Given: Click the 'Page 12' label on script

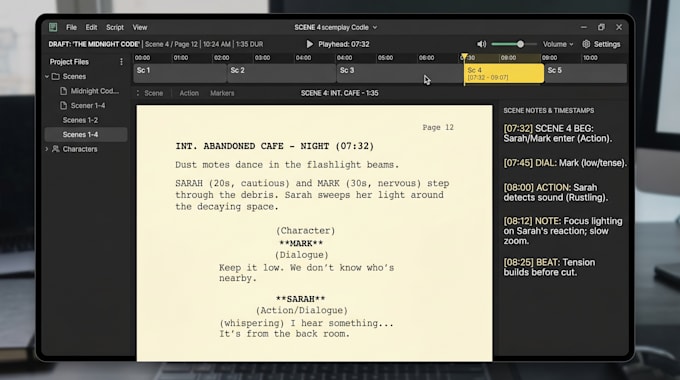Looking at the screenshot, I should 438,128.
